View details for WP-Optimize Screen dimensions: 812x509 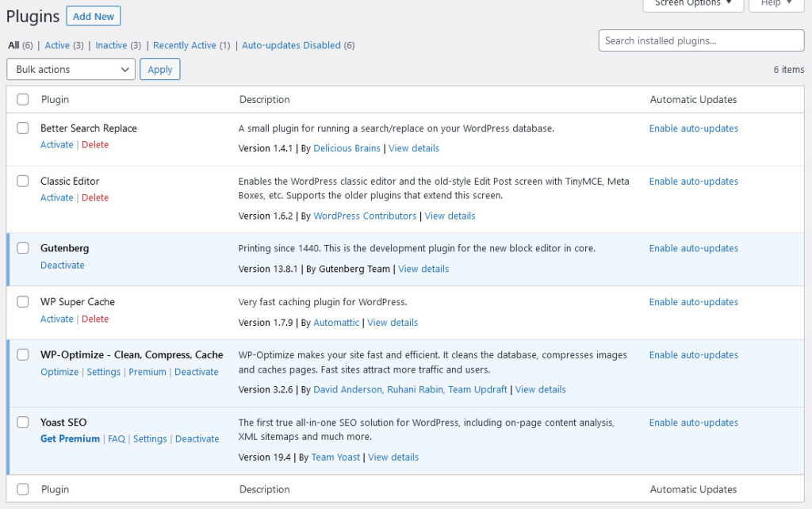(541, 389)
